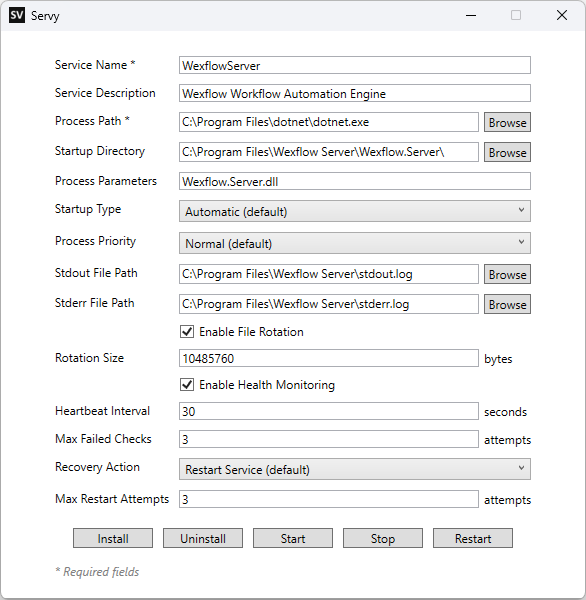Browse for the Stderr File Path
586x600 pixels.
pos(507,304)
